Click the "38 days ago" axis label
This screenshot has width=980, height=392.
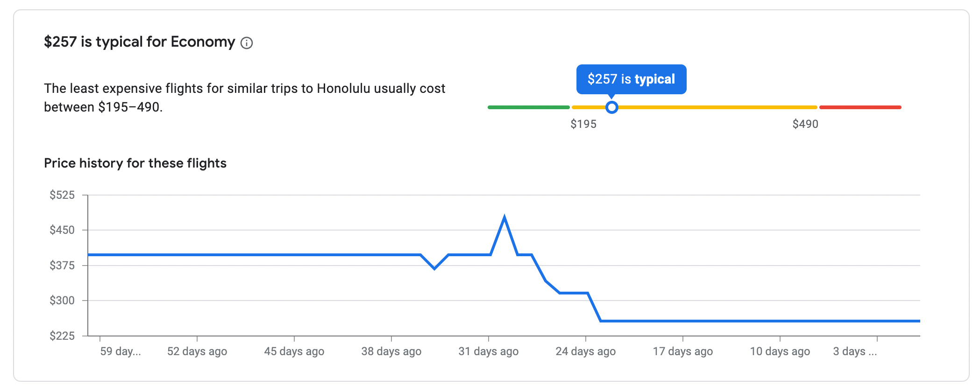391,351
